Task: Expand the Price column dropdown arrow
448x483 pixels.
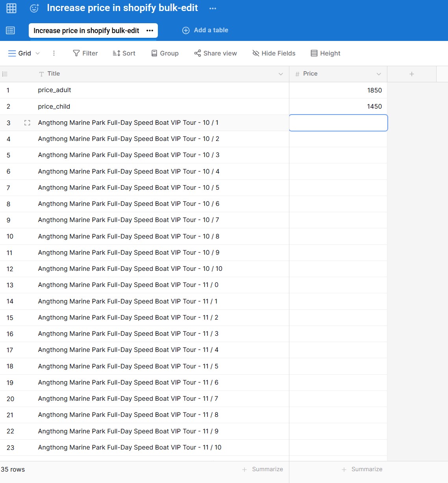Action: point(379,74)
